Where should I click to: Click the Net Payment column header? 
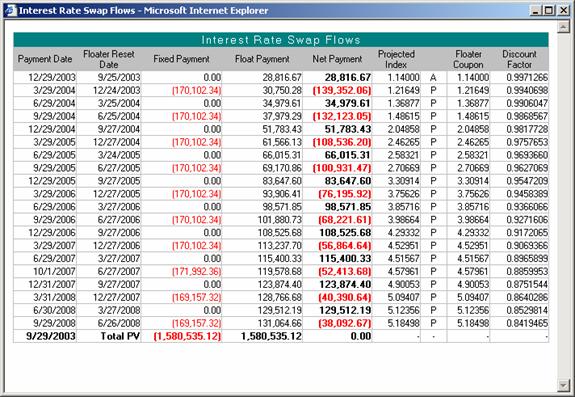pyautogui.click(x=337, y=59)
